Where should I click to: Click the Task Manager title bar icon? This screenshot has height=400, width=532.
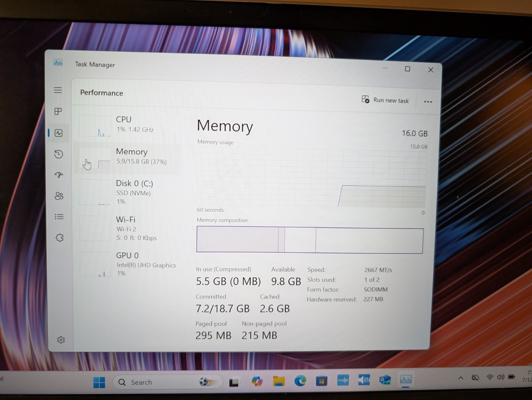58,62
